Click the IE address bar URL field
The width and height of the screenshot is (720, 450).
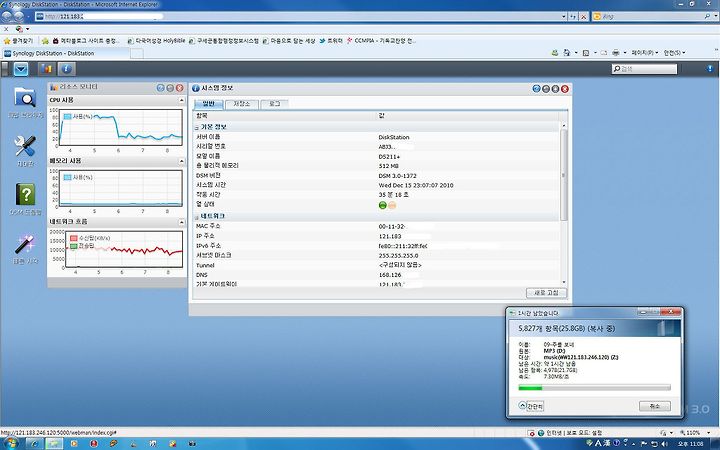tap(298, 17)
